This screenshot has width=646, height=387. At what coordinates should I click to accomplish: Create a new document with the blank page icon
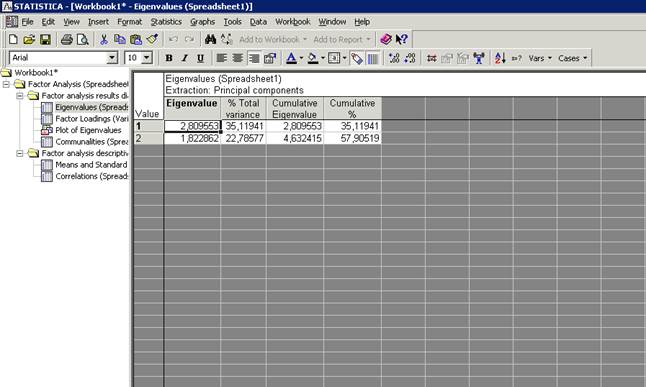click(13, 40)
